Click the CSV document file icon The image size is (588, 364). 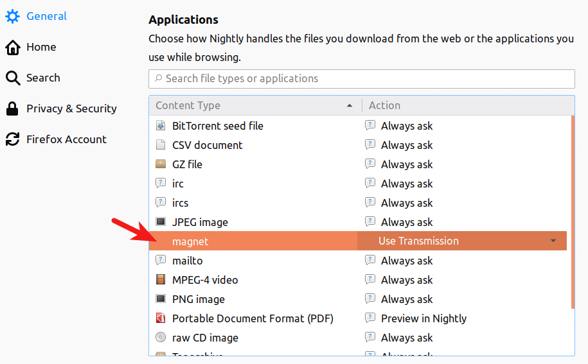[161, 145]
